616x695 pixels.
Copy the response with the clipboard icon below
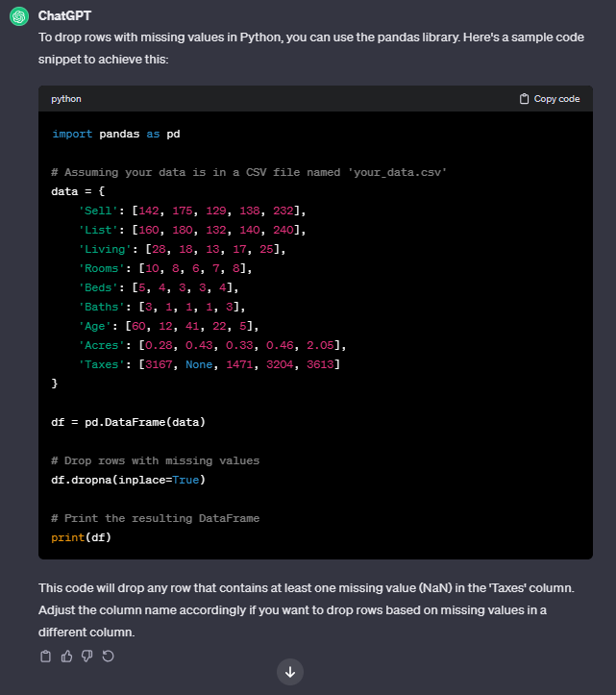point(45,656)
